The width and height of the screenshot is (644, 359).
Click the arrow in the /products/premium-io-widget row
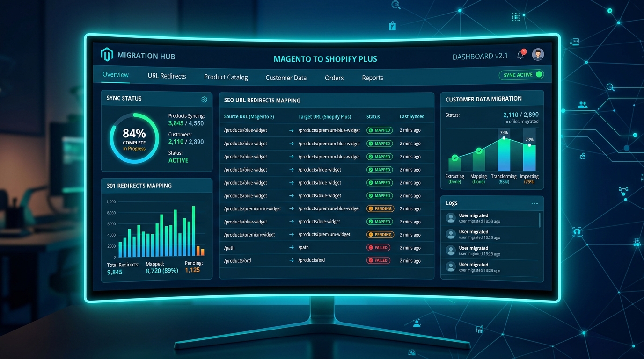[292, 208]
